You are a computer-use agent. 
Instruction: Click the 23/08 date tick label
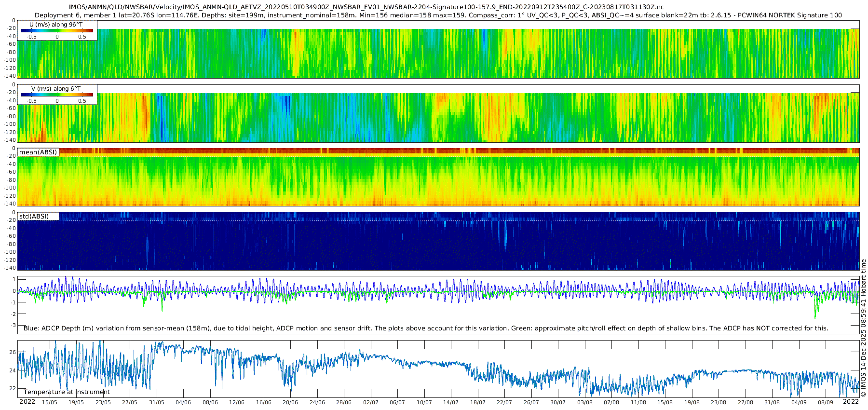click(718, 402)
